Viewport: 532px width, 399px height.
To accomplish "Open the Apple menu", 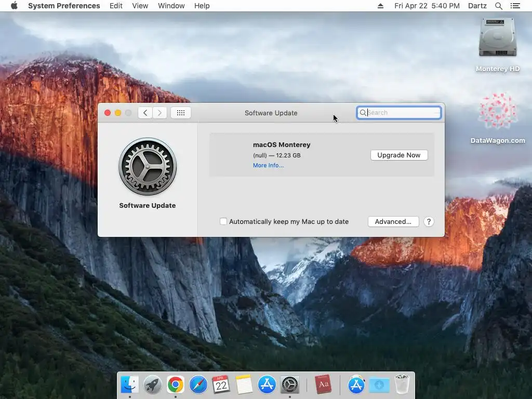I will click(x=14, y=6).
